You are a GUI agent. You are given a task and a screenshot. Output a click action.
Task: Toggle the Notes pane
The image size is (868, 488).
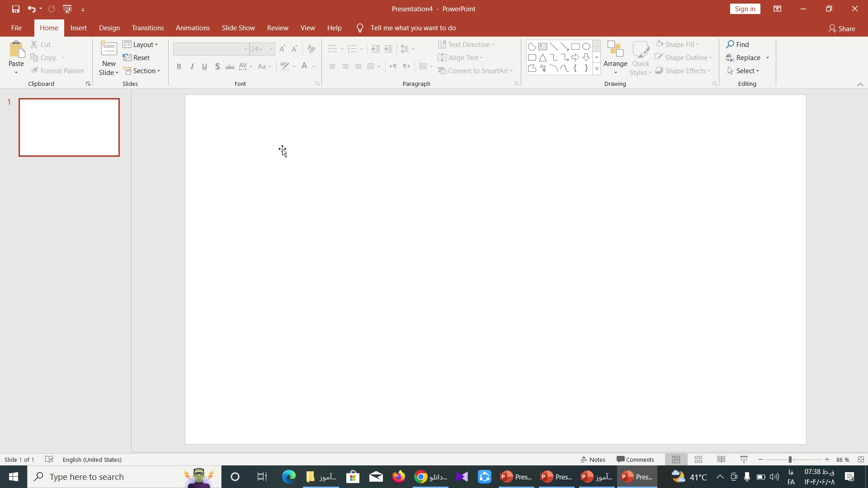point(593,460)
